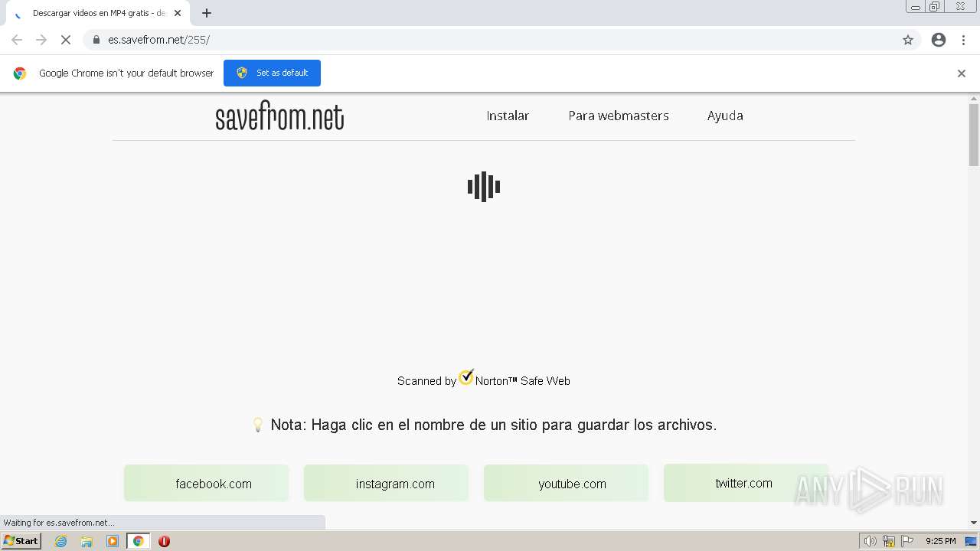Select the Descargar videos en MP4 tab
Screen dimensions: 980x551
pyautogui.click(x=98, y=13)
